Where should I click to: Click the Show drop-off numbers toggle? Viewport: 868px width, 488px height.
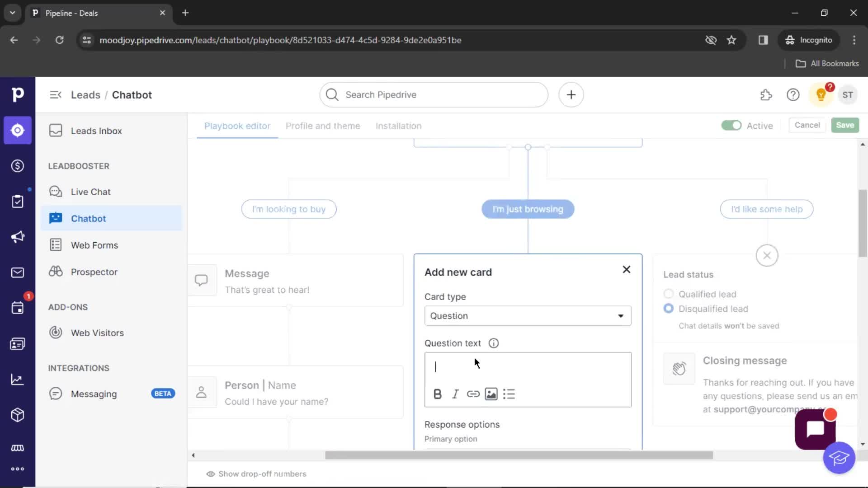(x=256, y=473)
